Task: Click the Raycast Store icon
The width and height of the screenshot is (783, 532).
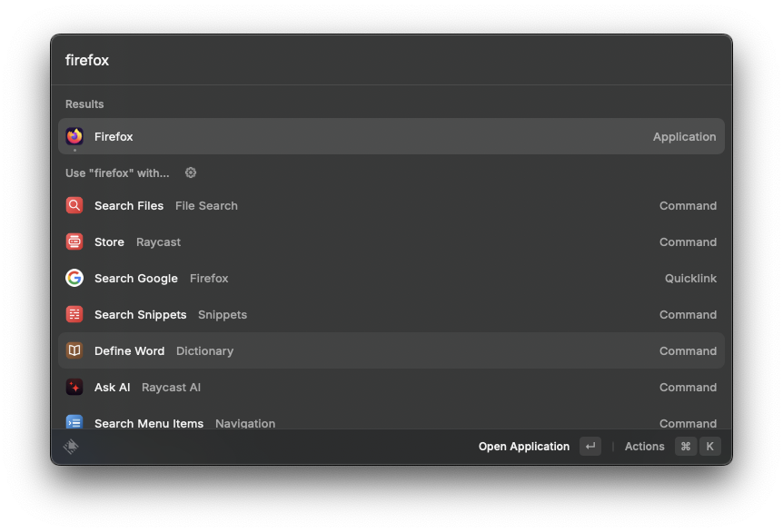Action: 74,241
